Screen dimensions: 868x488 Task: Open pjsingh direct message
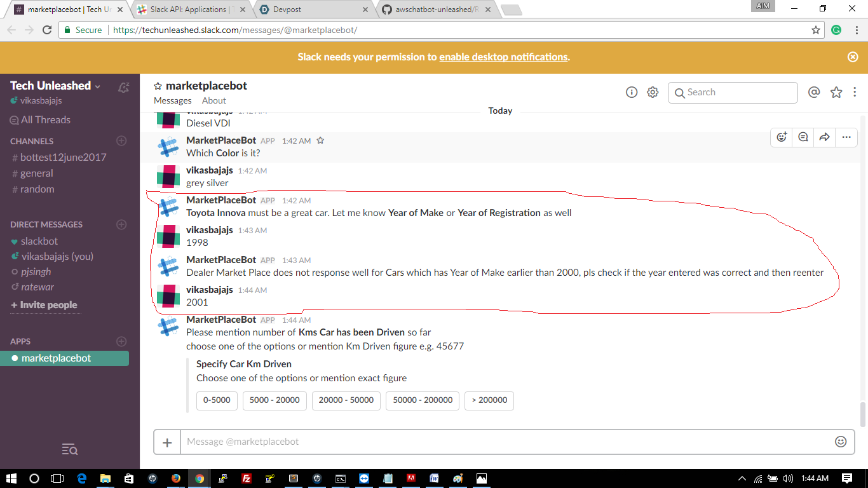(x=36, y=271)
